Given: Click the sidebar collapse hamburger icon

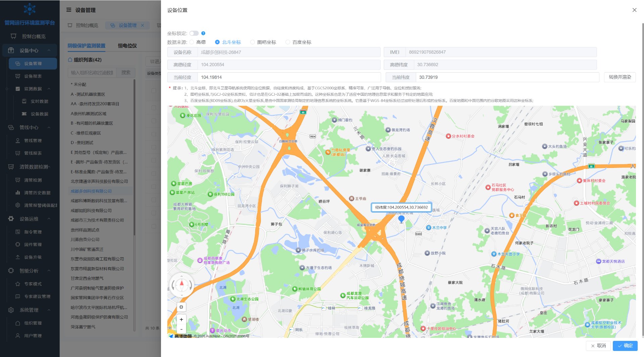Looking at the screenshot, I should [69, 10].
